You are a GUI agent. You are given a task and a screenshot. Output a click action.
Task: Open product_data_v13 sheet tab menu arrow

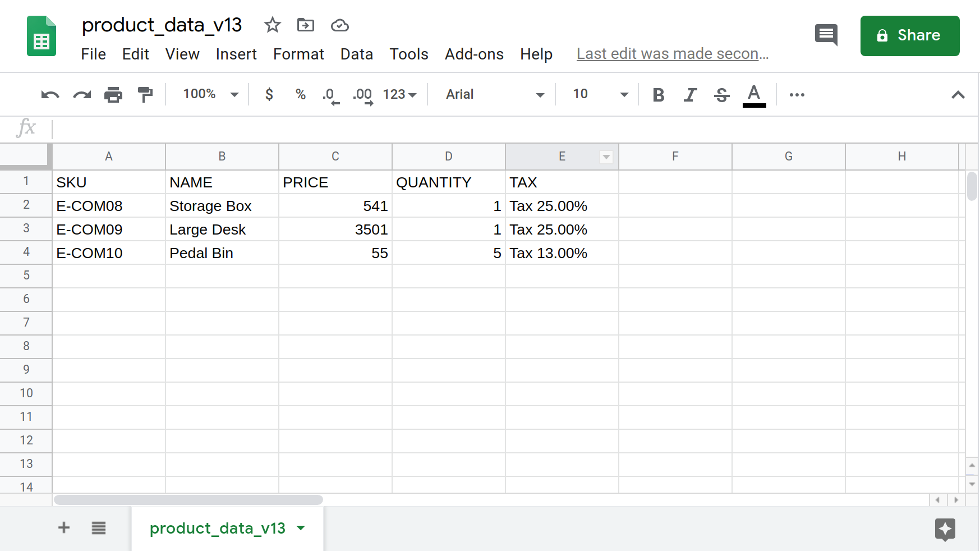coord(301,528)
